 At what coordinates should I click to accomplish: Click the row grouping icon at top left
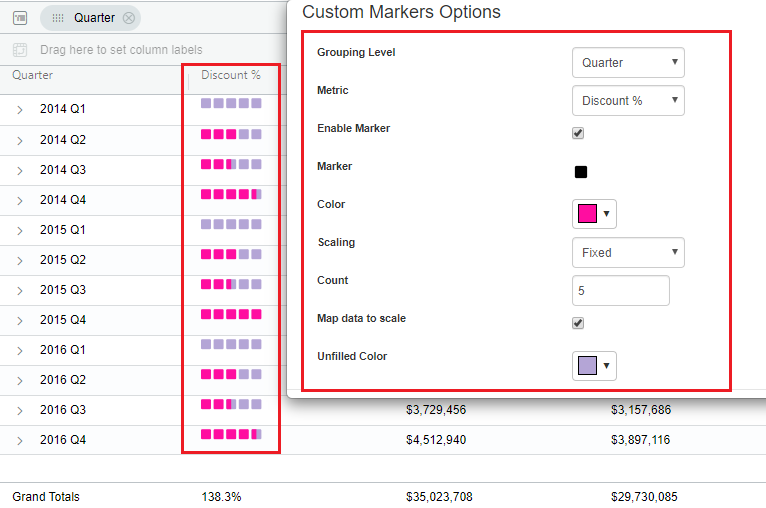pos(20,17)
